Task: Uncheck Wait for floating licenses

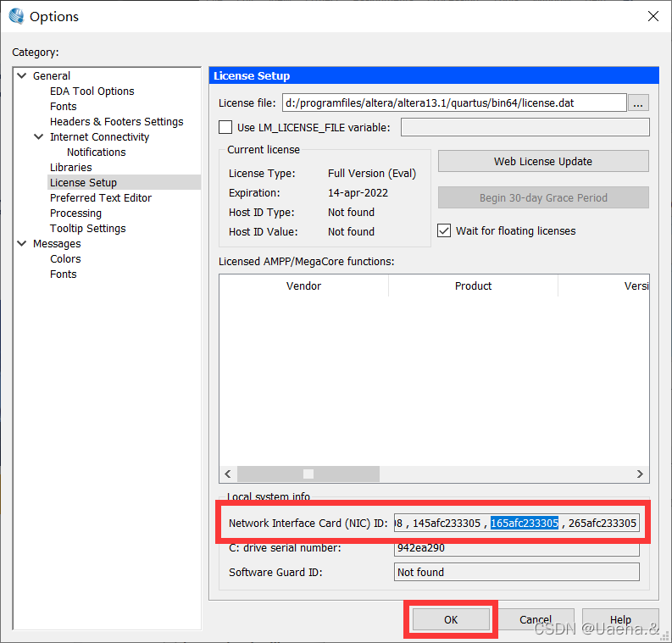Action: point(444,230)
